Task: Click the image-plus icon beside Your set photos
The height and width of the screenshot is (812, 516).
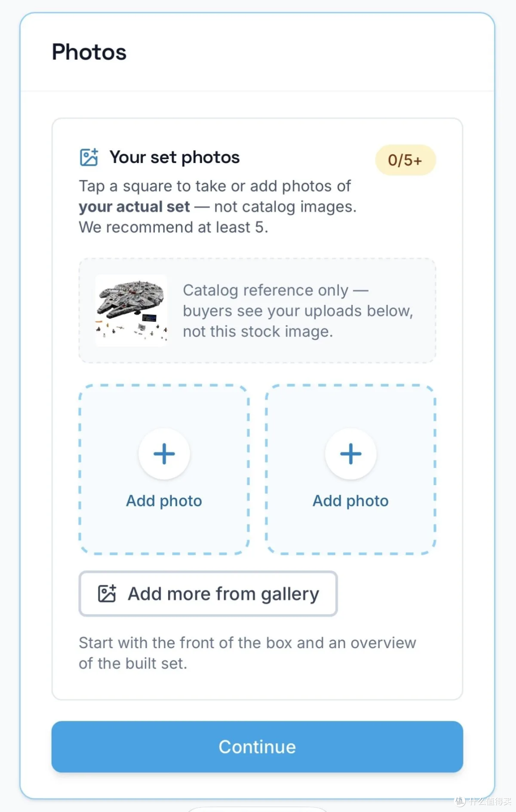Action: [89, 157]
